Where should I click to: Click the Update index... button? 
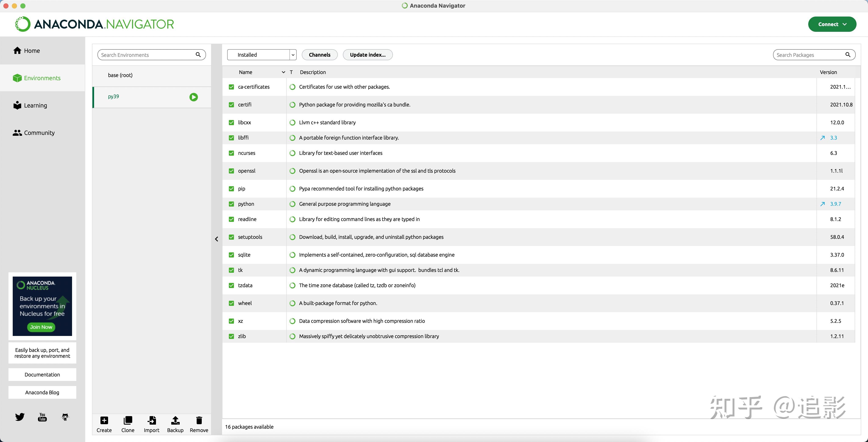[x=368, y=55]
